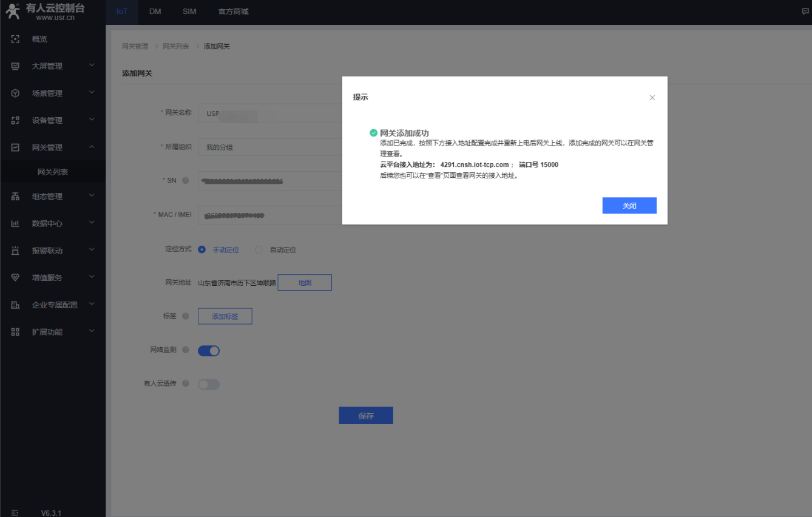Screen dimensions: 812x517
Task: Click the 大屏管理 screen icon
Action: [x=16, y=66]
